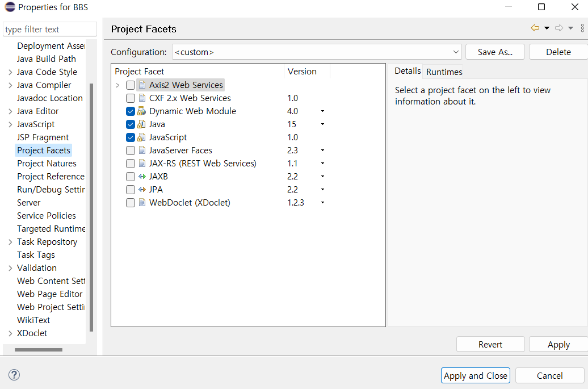Click the Eclipse icon in title bar

click(x=10, y=7)
